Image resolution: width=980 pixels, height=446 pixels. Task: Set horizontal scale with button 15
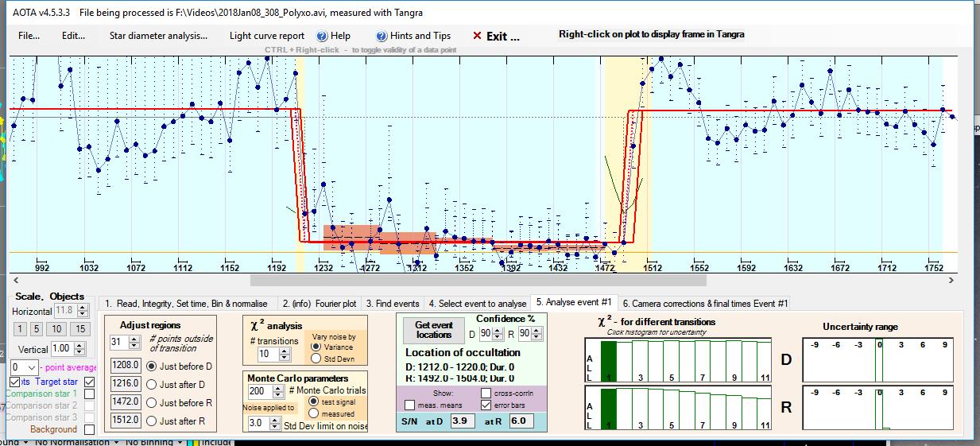(79, 329)
